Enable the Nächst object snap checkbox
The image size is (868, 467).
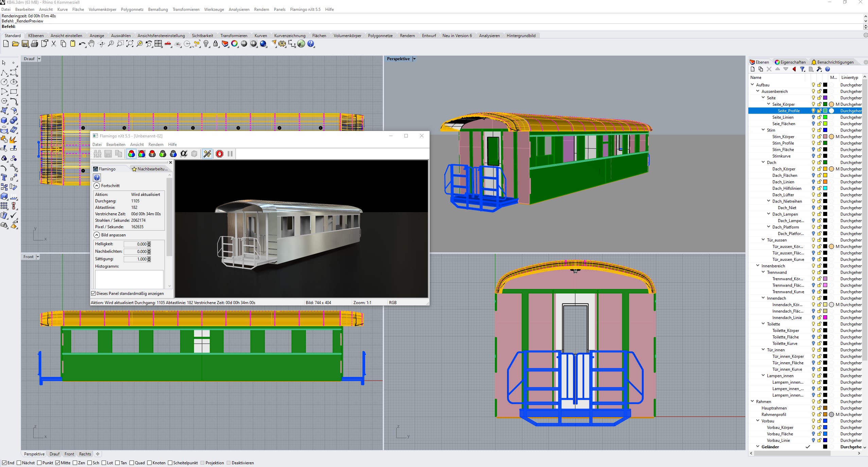coord(19,463)
